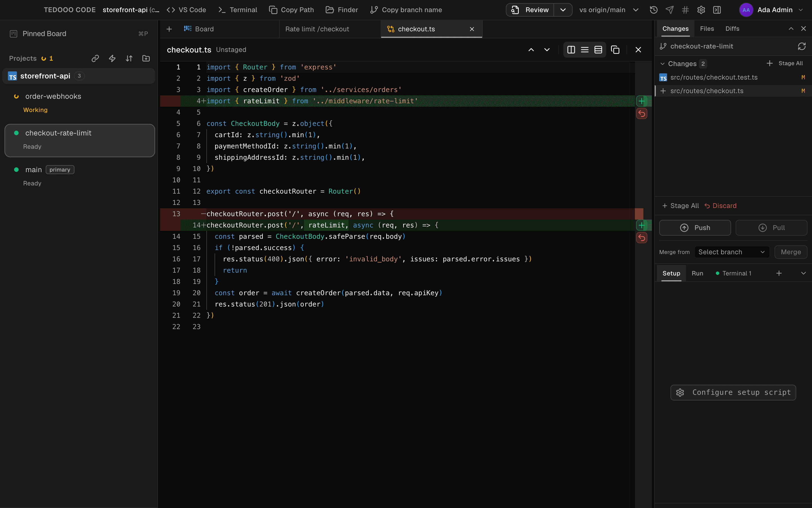Copy branch name from toolbar

[x=406, y=10]
